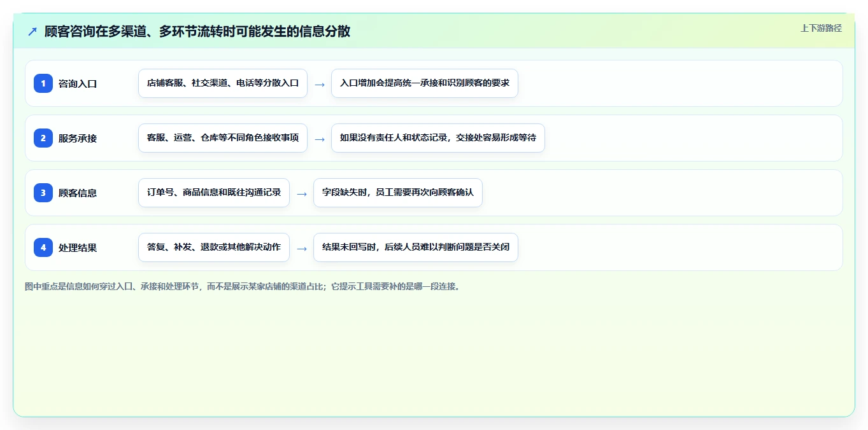Image resolution: width=868 pixels, height=430 pixels.
Task: Click the arrow in the 顾客信息 row
Action: (x=302, y=193)
